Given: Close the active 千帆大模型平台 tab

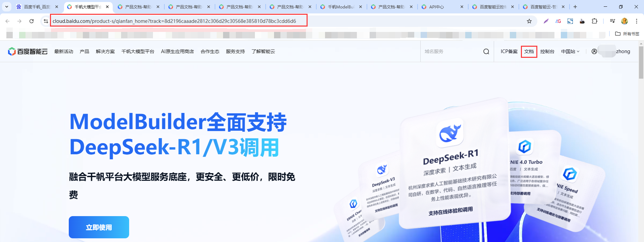Looking at the screenshot, I should click(107, 7).
